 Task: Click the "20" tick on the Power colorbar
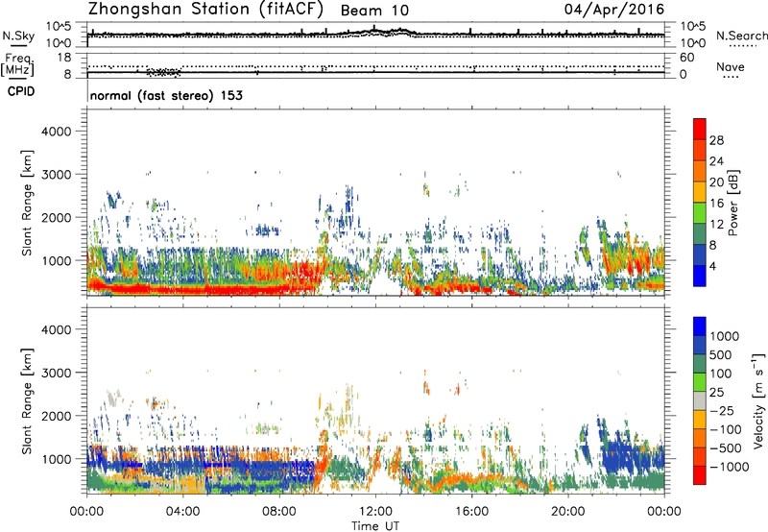pyautogui.click(x=716, y=182)
